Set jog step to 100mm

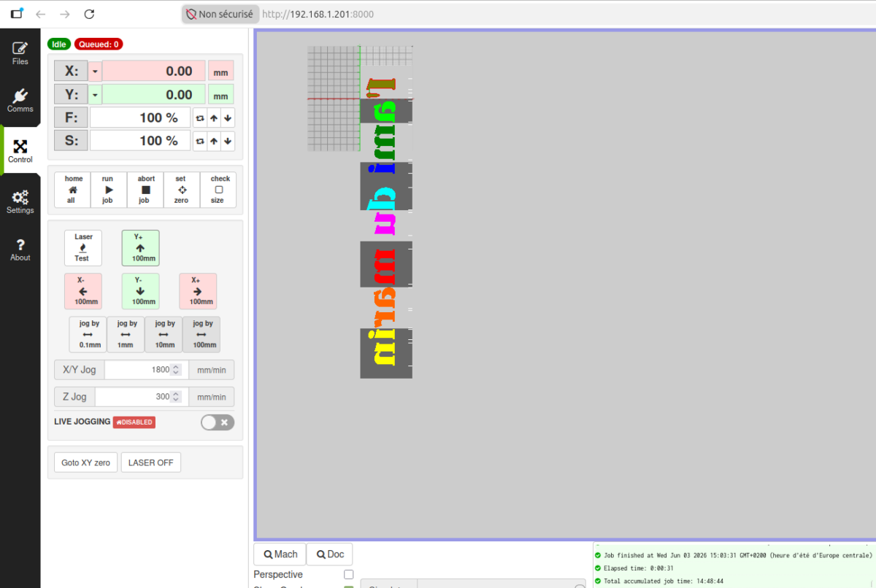point(201,334)
